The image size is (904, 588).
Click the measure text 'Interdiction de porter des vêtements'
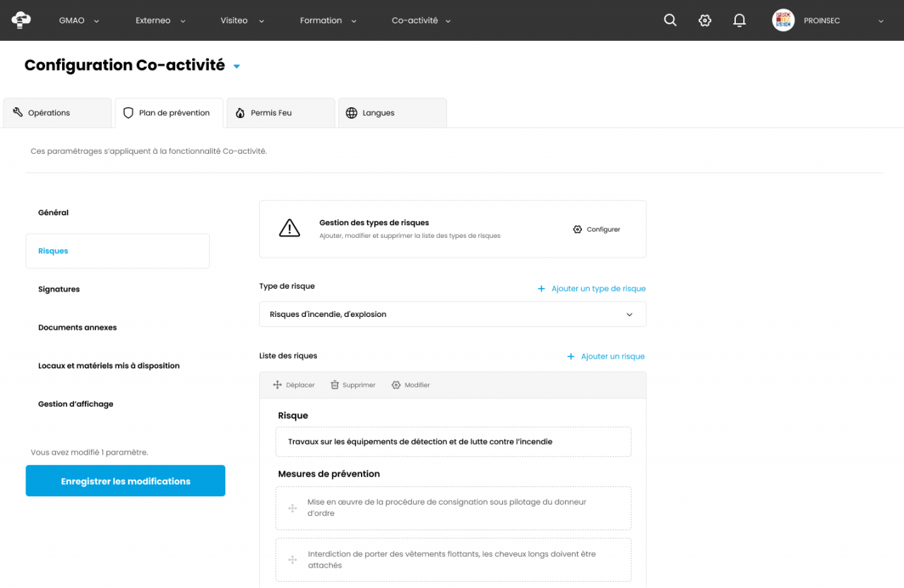[x=452, y=560]
